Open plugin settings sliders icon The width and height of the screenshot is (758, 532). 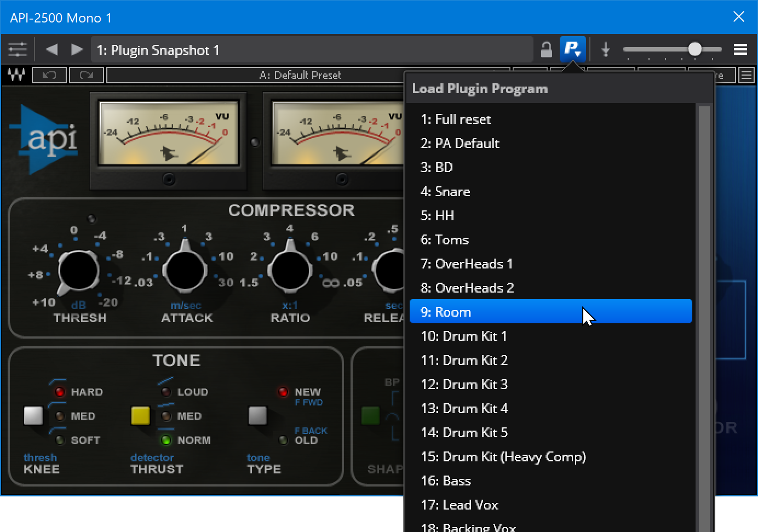[18, 50]
